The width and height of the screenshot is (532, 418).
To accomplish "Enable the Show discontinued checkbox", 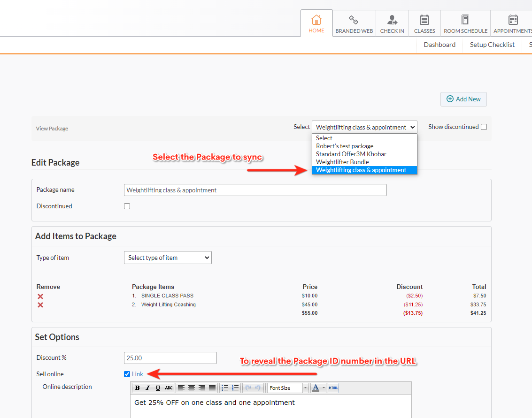I will click(484, 127).
